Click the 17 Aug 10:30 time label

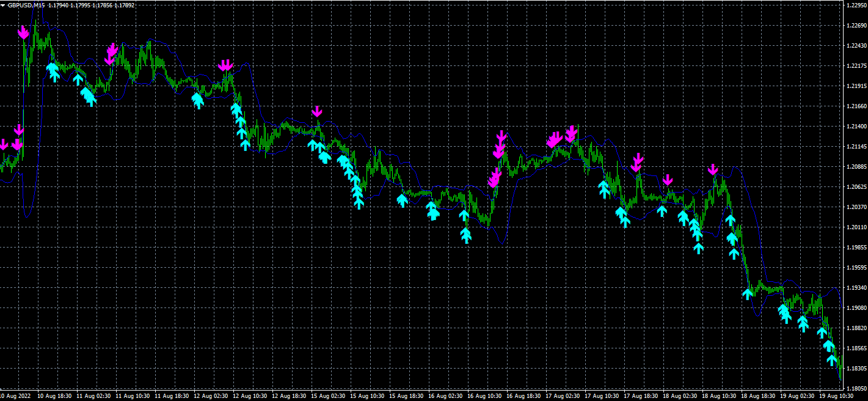coord(602,396)
